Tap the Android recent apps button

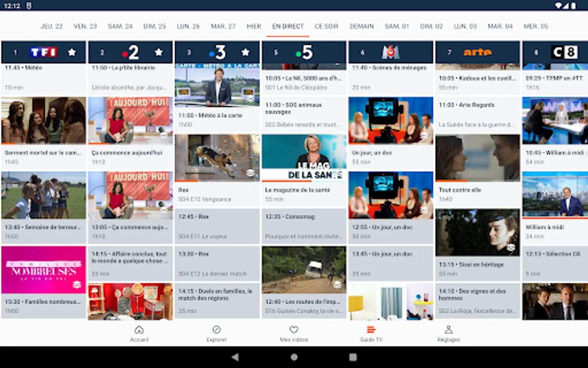coord(353,357)
